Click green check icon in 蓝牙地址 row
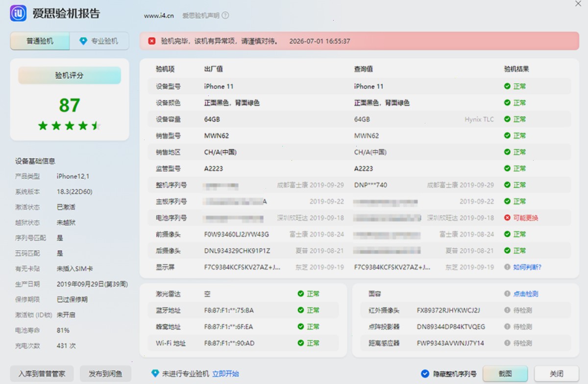This screenshot has width=588, height=384. point(300,310)
